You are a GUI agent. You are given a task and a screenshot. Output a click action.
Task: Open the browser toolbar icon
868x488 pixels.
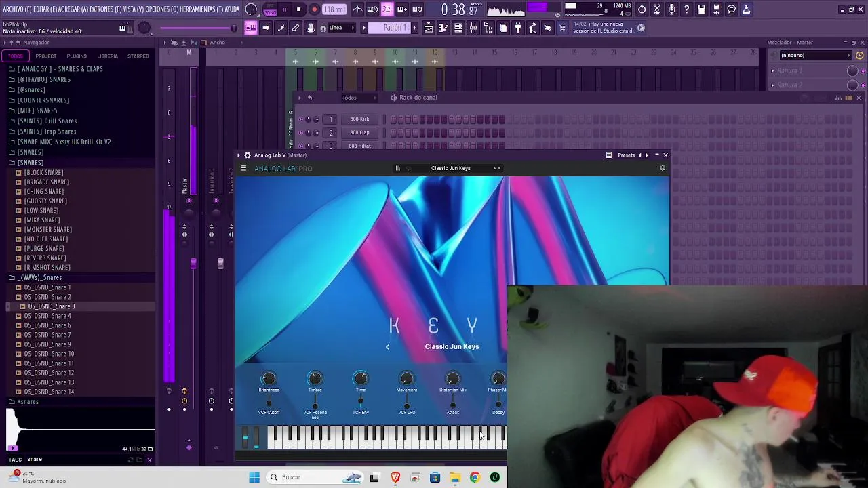[x=488, y=28]
